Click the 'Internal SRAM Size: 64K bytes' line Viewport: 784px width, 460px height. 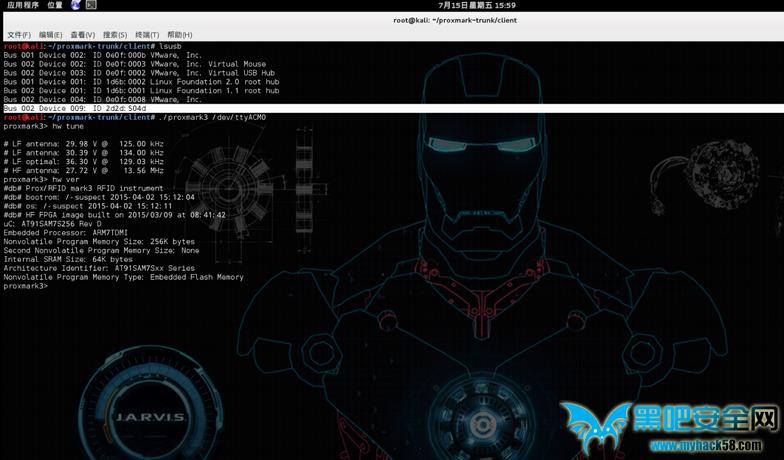point(68,260)
